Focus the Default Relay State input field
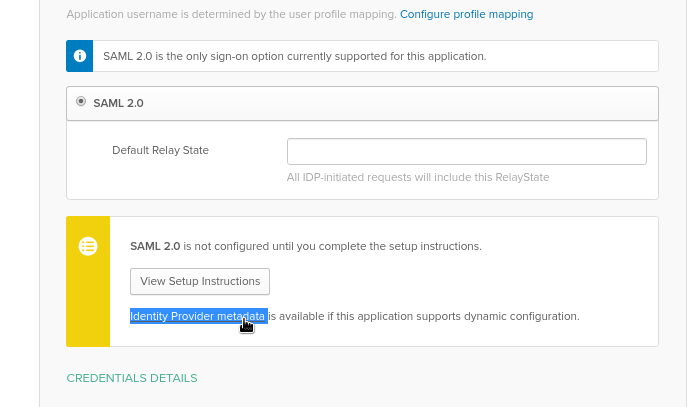The width and height of the screenshot is (687, 407). [x=467, y=152]
